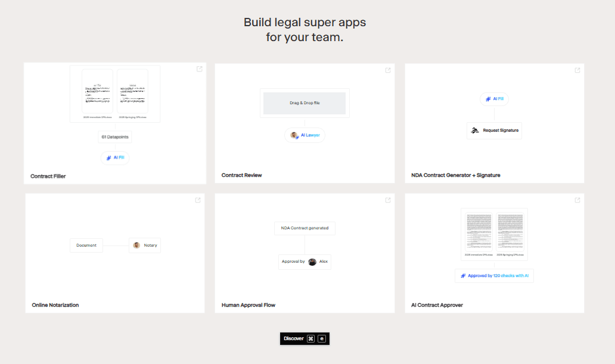Click the NDA Contract generated node
The width and height of the screenshot is (615, 364).
pyautogui.click(x=305, y=228)
